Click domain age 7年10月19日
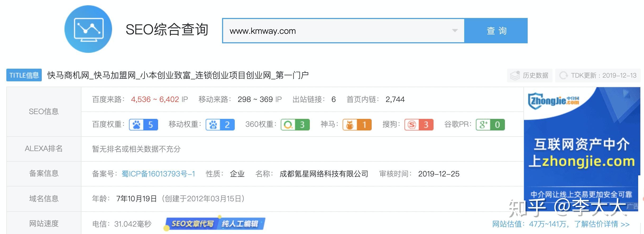This screenshot has width=644, height=234. coord(137,199)
